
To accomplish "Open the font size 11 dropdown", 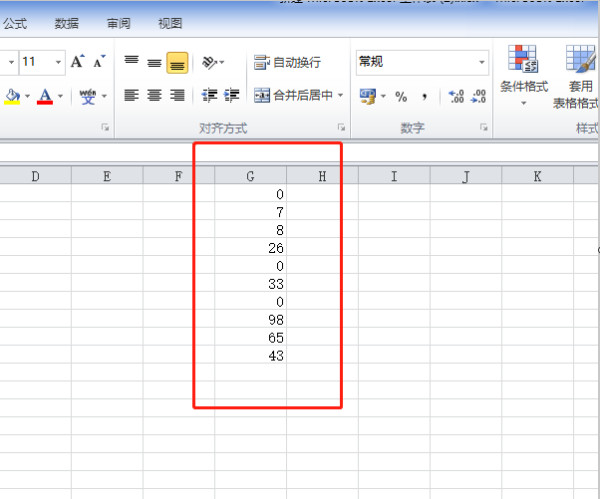I will pyautogui.click(x=58, y=62).
